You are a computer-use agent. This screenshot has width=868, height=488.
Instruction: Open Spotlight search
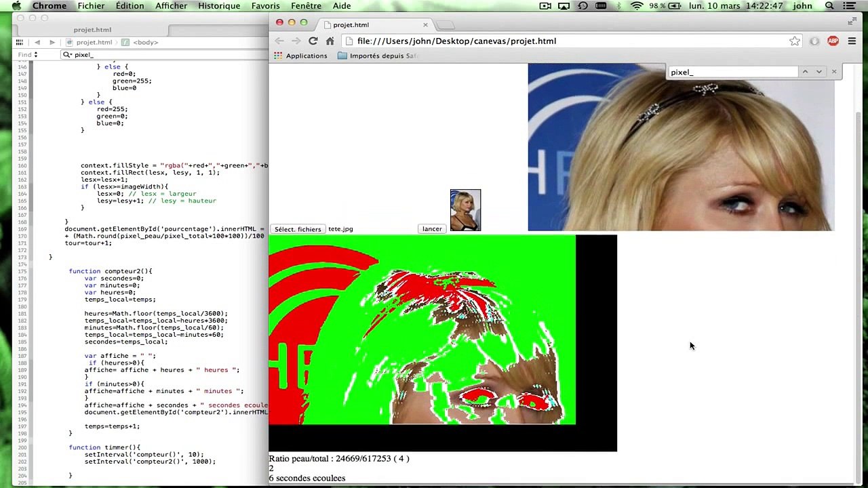[829, 6]
